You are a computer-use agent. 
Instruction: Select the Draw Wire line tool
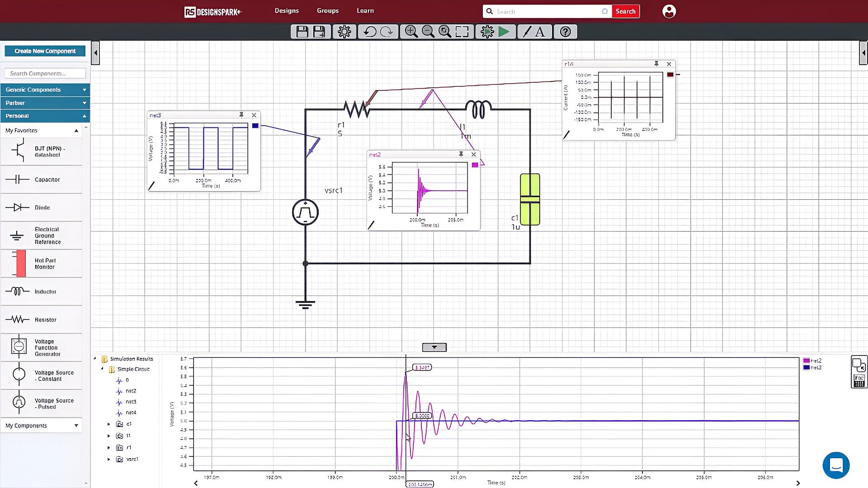point(527,32)
